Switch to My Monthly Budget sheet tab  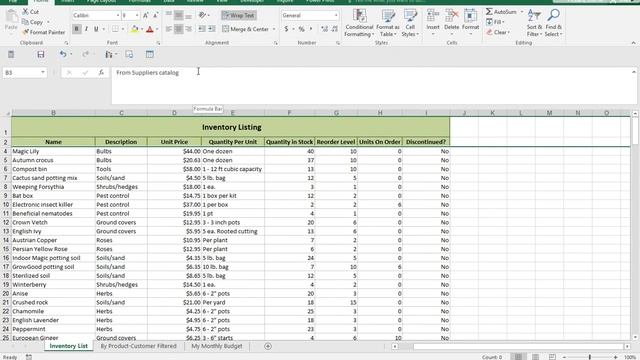(x=217, y=346)
